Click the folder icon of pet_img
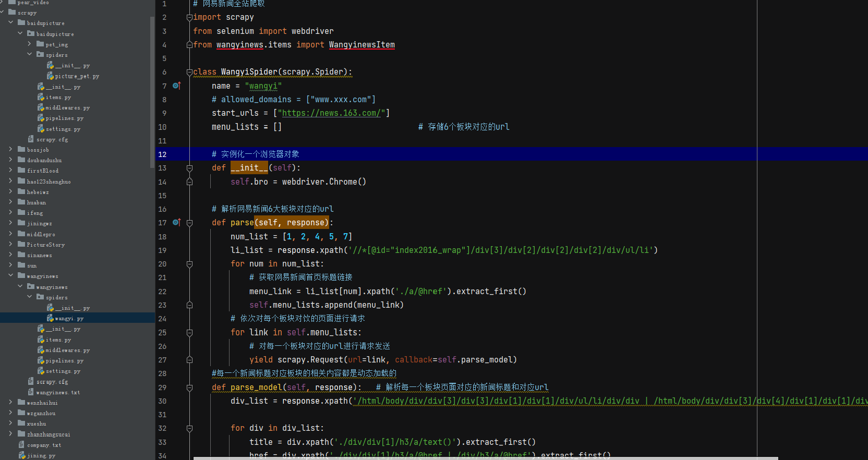This screenshot has width=868, height=460. (40, 44)
